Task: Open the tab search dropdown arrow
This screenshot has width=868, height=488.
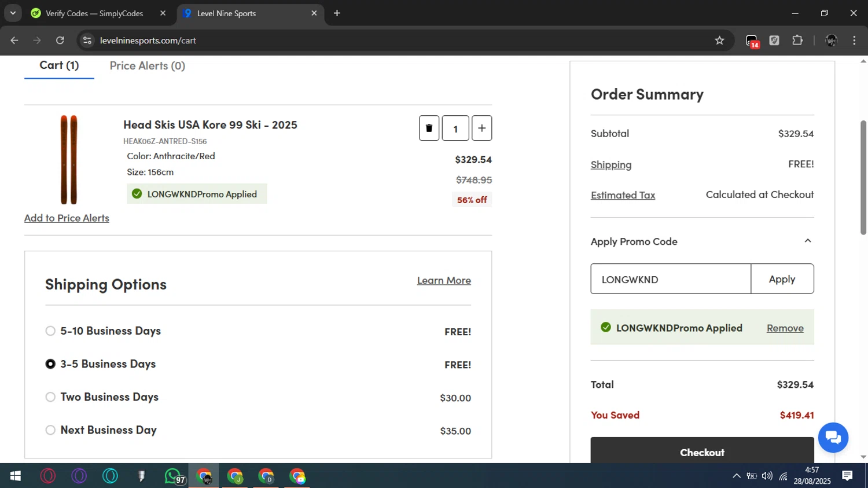Action: point(13,13)
